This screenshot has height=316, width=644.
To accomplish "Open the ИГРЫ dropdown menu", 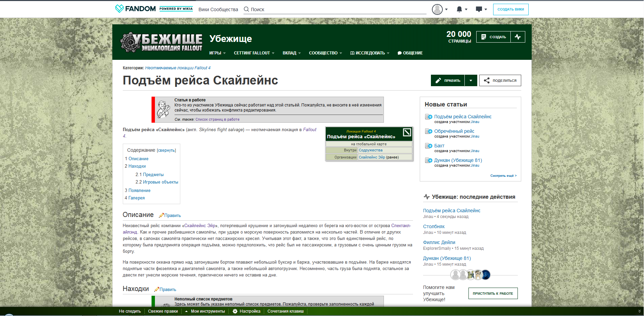I will (x=217, y=53).
